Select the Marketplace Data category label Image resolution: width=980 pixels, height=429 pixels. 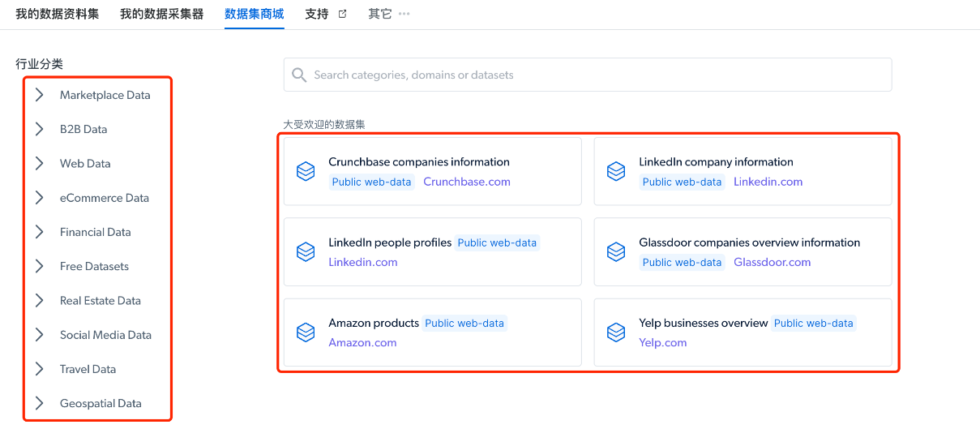(x=105, y=95)
